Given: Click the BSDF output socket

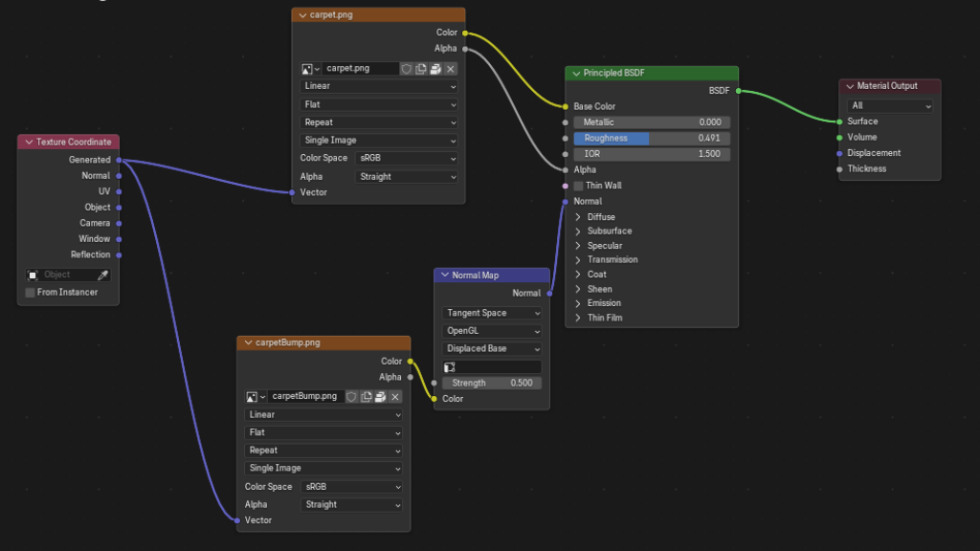Looking at the screenshot, I should click(738, 91).
